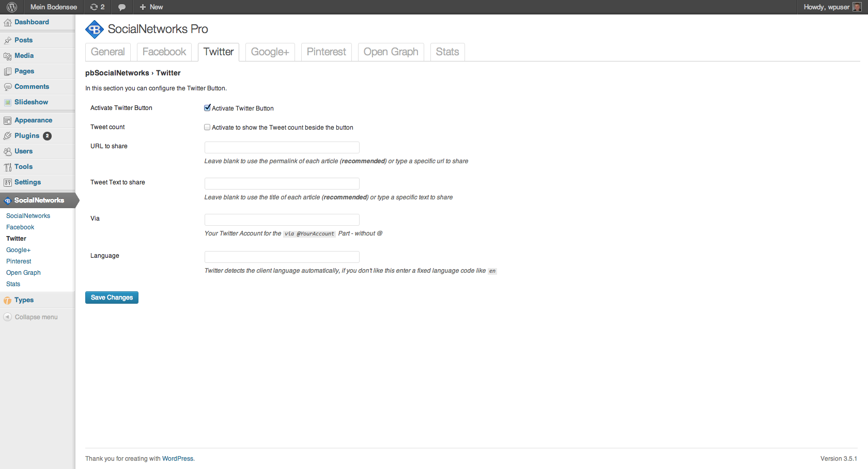Open the WordPress link in footer
This screenshot has height=469, width=868.
(x=178, y=459)
